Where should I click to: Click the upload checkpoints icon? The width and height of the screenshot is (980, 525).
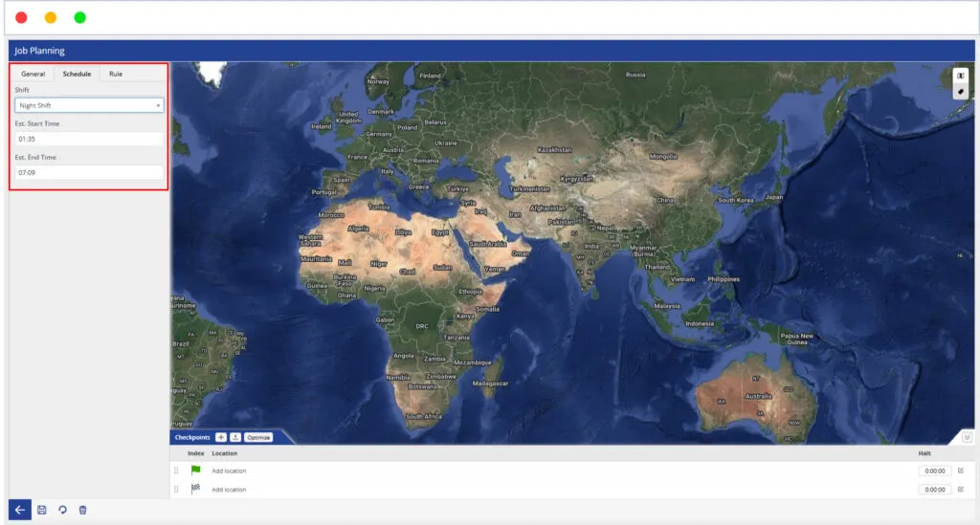pyautogui.click(x=235, y=437)
